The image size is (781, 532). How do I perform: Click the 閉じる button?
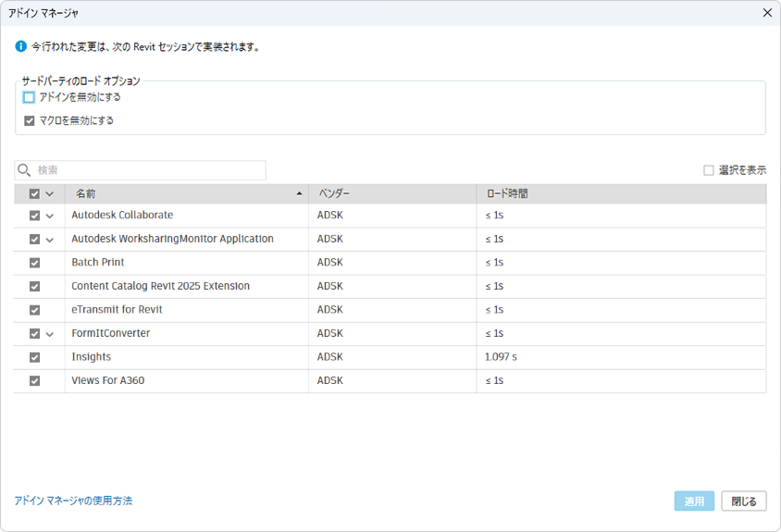(744, 501)
